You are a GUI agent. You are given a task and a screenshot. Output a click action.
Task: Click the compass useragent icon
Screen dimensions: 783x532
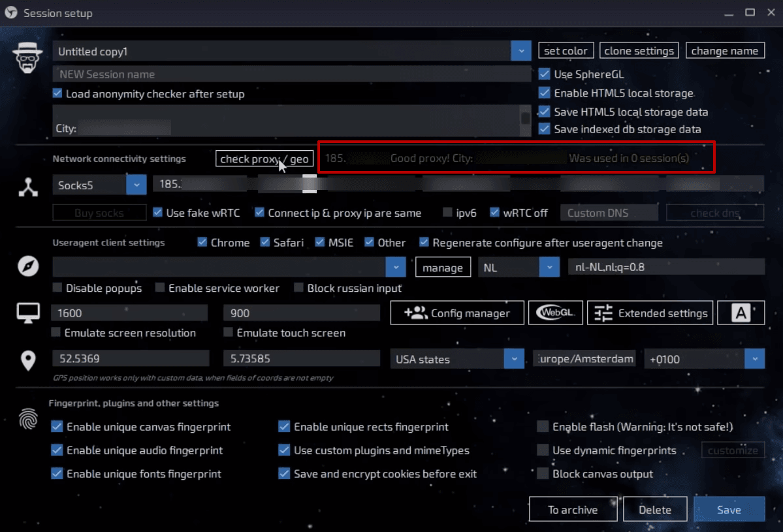[x=28, y=266]
